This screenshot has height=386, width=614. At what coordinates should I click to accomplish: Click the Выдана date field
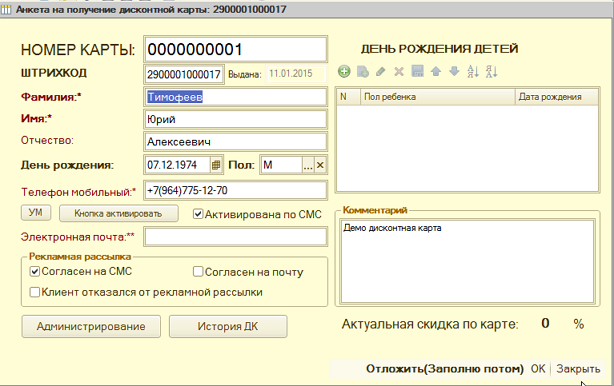click(296, 74)
